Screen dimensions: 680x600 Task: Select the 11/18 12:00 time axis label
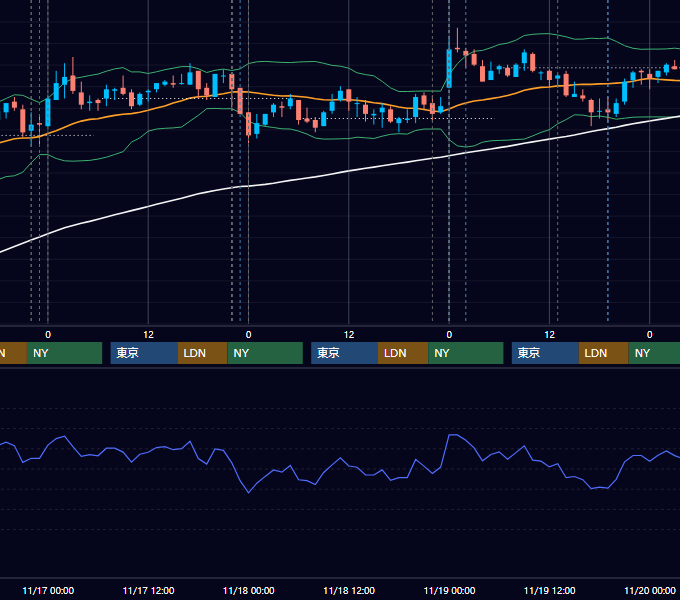(x=349, y=590)
